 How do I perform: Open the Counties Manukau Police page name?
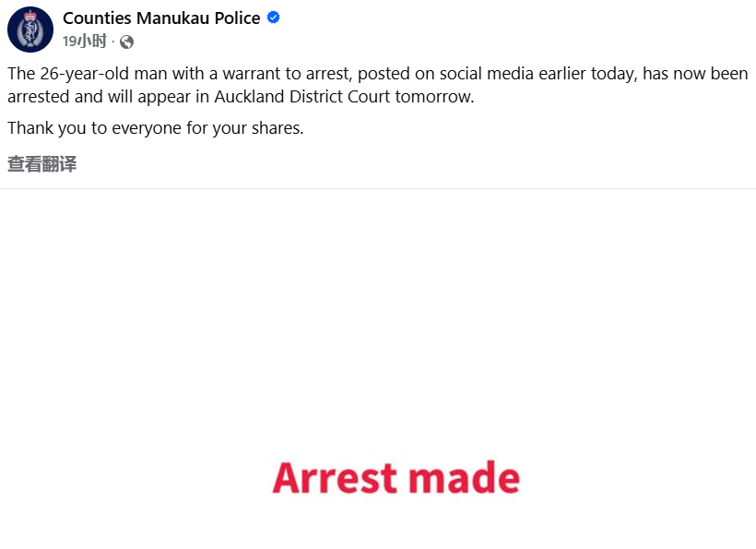pyautogui.click(x=161, y=18)
